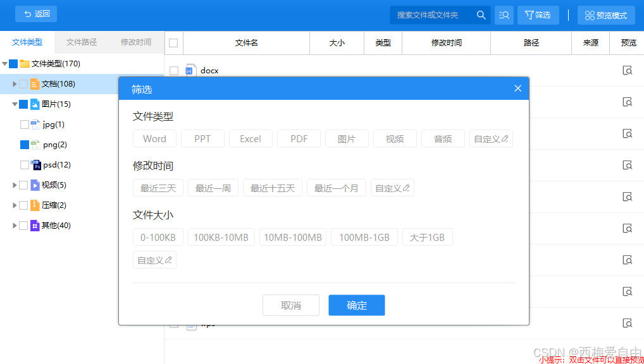Choose 最近十五天 modified time filter
Image resolution: width=644 pixels, height=364 pixels.
tap(273, 188)
